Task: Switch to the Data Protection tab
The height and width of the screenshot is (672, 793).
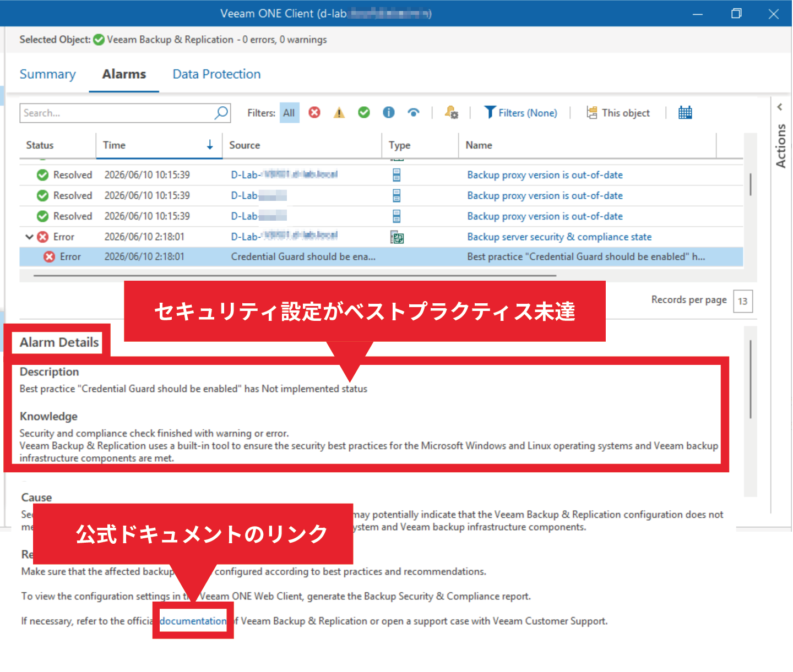Action: (x=216, y=74)
